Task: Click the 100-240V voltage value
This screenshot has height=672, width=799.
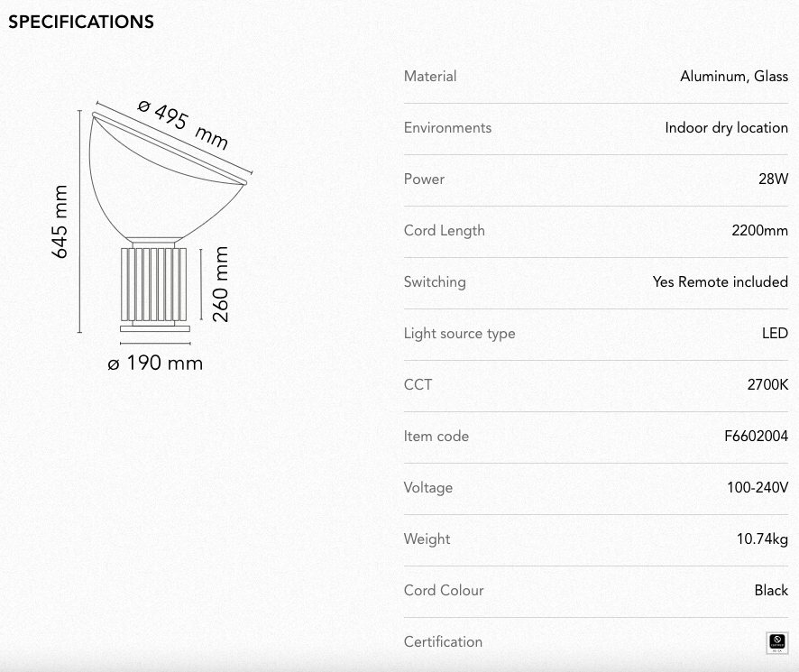Action: pos(758,487)
